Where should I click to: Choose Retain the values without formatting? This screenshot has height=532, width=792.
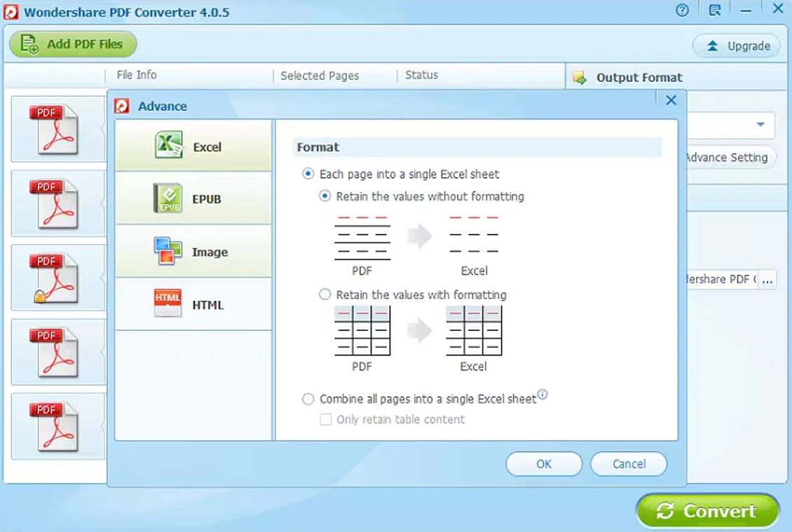[x=325, y=196]
